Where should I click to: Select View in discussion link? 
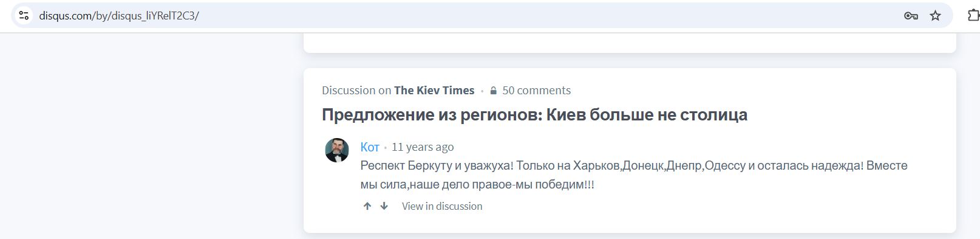(x=442, y=206)
